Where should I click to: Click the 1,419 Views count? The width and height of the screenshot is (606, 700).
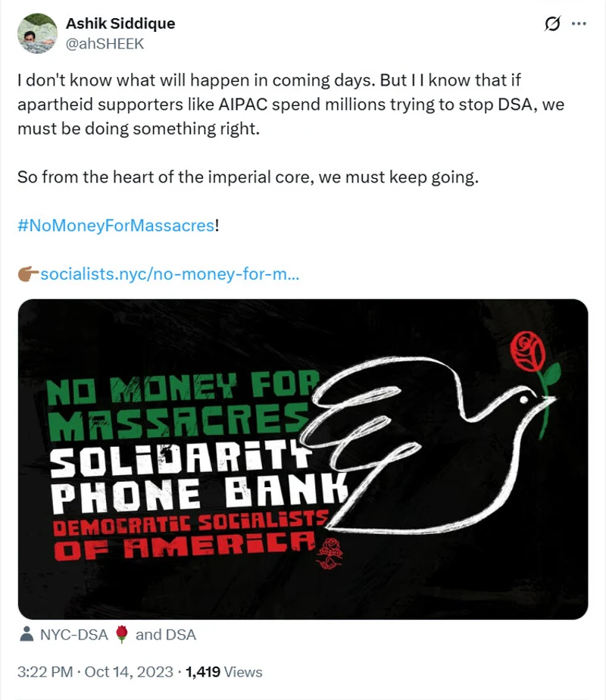pyautogui.click(x=223, y=672)
